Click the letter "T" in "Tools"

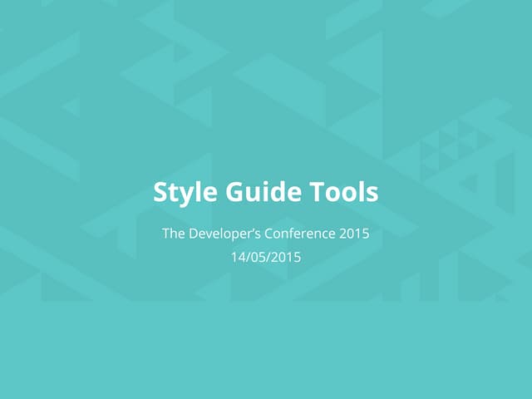tap(316, 192)
